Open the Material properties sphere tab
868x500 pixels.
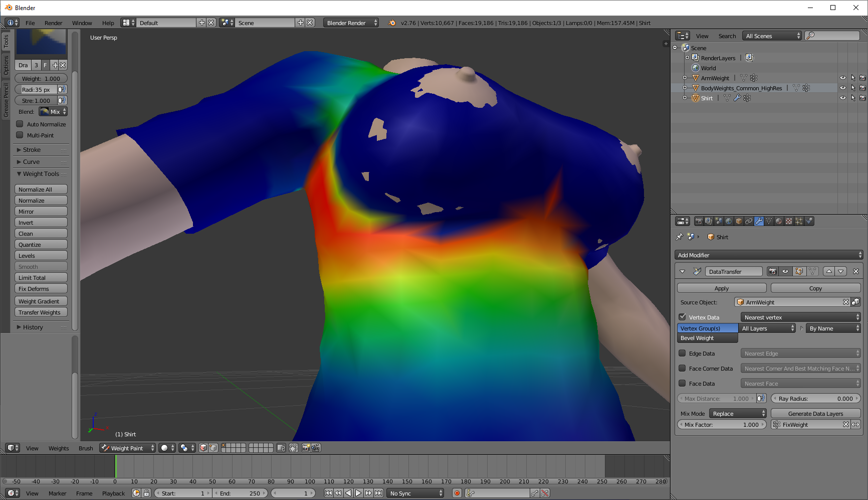pyautogui.click(x=779, y=221)
